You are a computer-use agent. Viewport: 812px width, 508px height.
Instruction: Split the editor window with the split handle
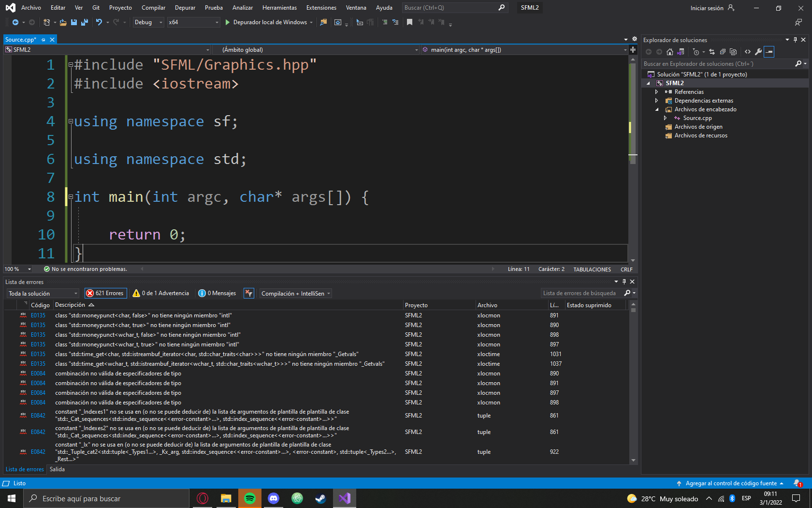click(633, 49)
